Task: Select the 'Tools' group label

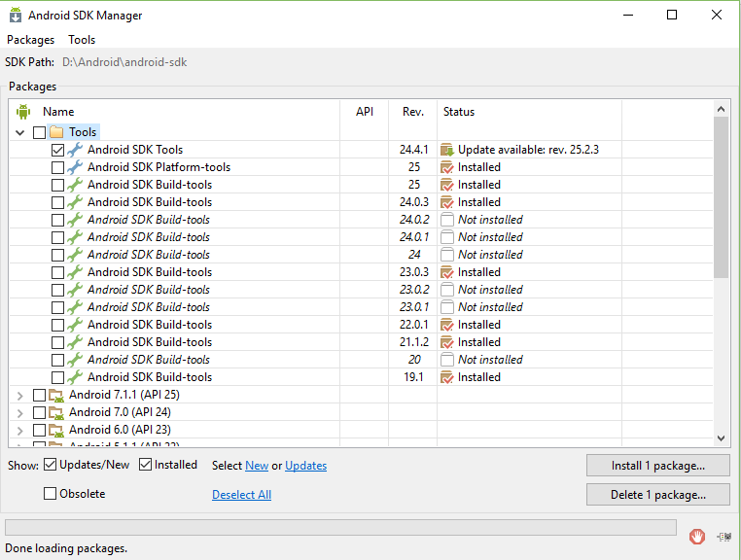Action: [x=83, y=132]
